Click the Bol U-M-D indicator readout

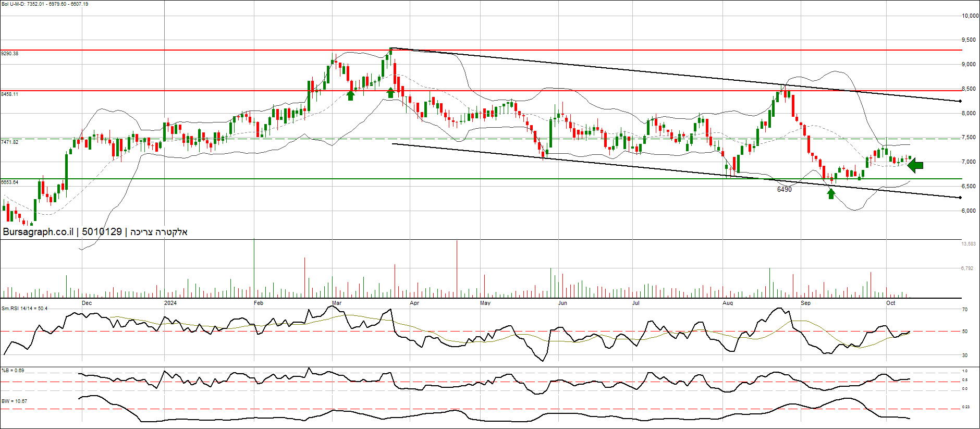(x=45, y=4)
